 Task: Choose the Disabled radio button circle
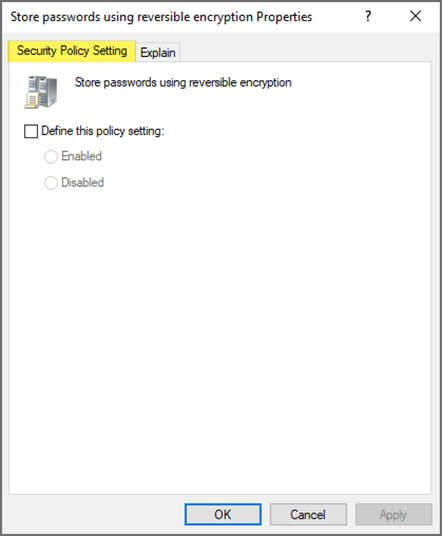coord(51,183)
